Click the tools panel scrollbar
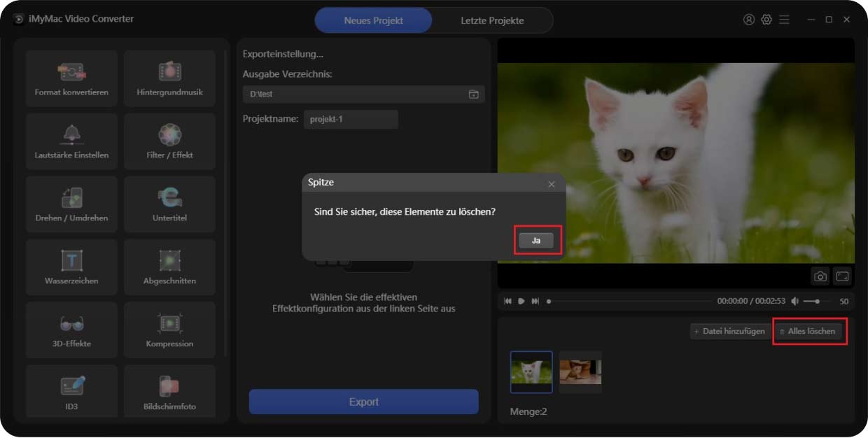This screenshot has height=438, width=868. [225, 203]
